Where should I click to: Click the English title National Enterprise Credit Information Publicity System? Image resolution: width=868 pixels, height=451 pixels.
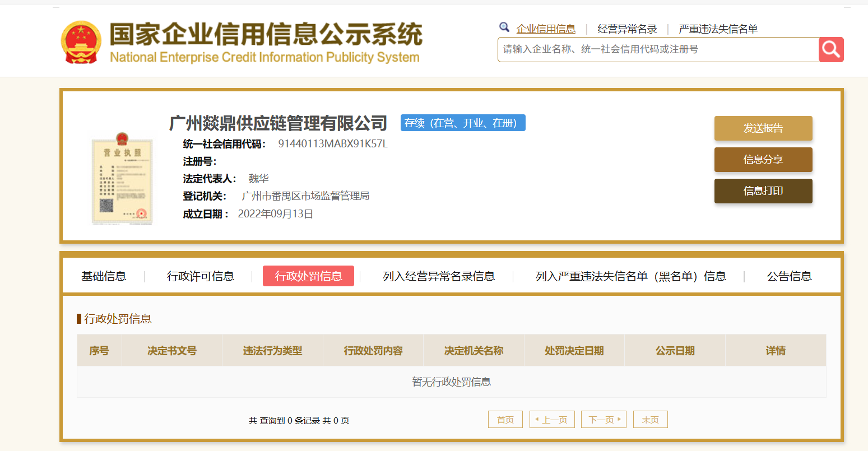[264, 57]
